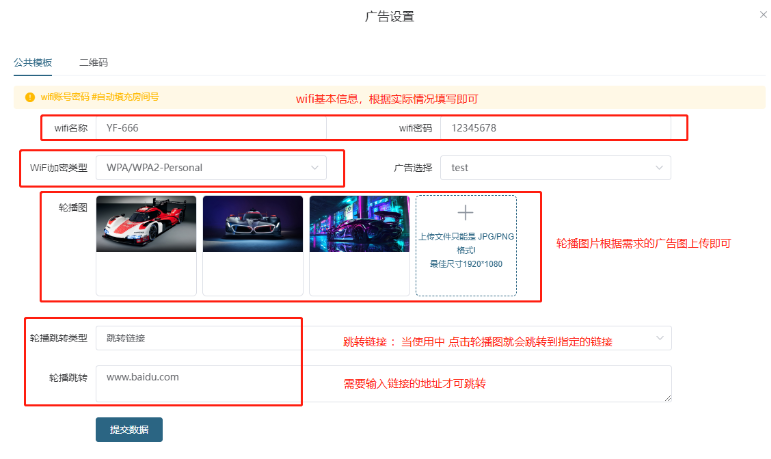Click the 轮播跳转类型 chevron arrow
Image resolution: width=771 pixels, height=459 pixels.
(x=659, y=339)
